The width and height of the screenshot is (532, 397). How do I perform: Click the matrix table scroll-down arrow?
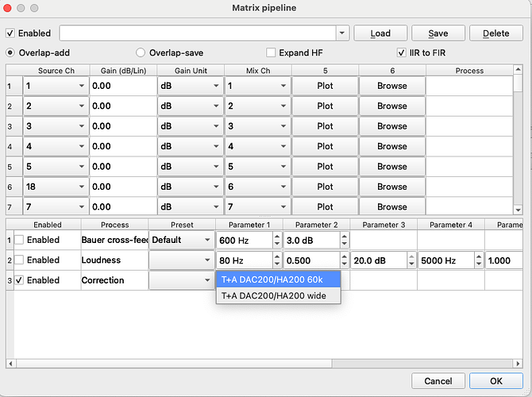pyautogui.click(x=518, y=210)
